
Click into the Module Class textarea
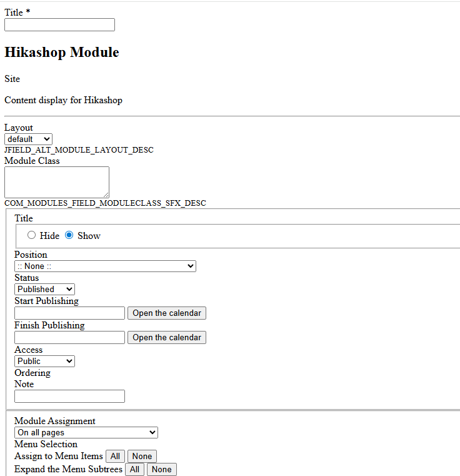click(57, 182)
